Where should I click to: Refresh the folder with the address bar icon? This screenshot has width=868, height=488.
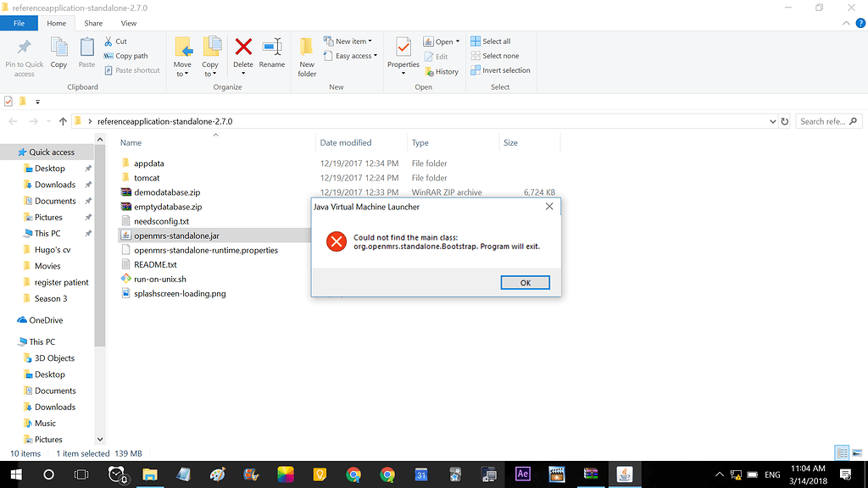point(785,121)
